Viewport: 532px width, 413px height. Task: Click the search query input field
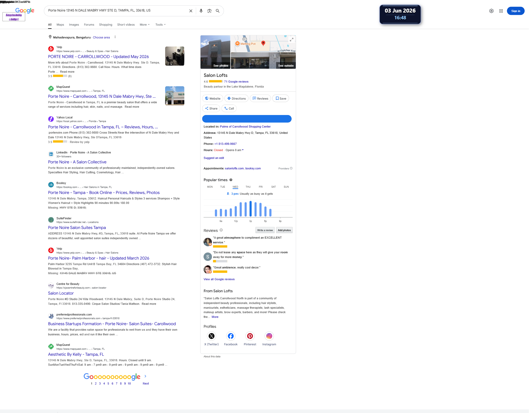[x=117, y=10]
